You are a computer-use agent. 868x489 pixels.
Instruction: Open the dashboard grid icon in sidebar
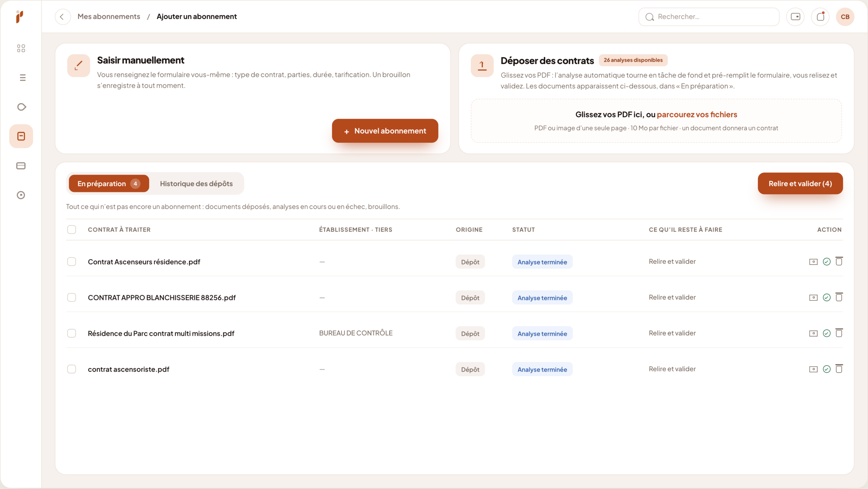pos(21,48)
